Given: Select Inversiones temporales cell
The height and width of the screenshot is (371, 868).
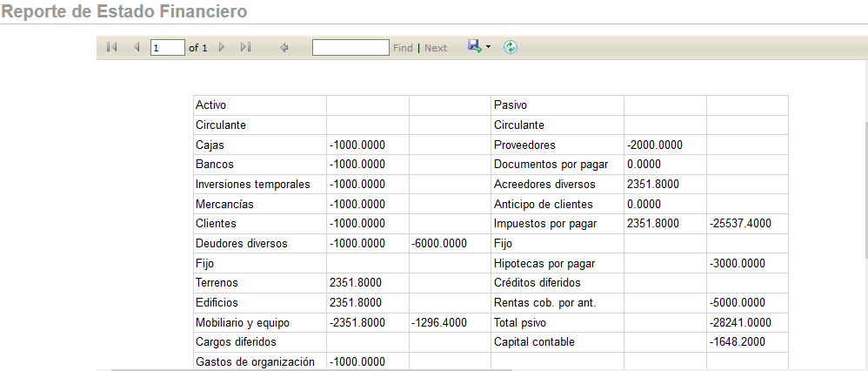Looking at the screenshot, I should pos(260,184).
